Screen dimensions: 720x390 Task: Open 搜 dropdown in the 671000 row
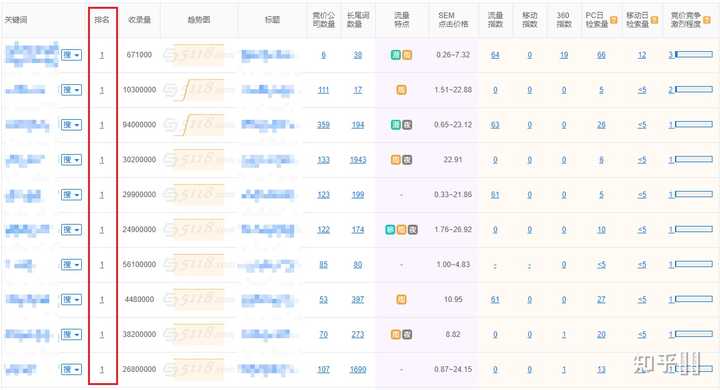click(x=72, y=55)
